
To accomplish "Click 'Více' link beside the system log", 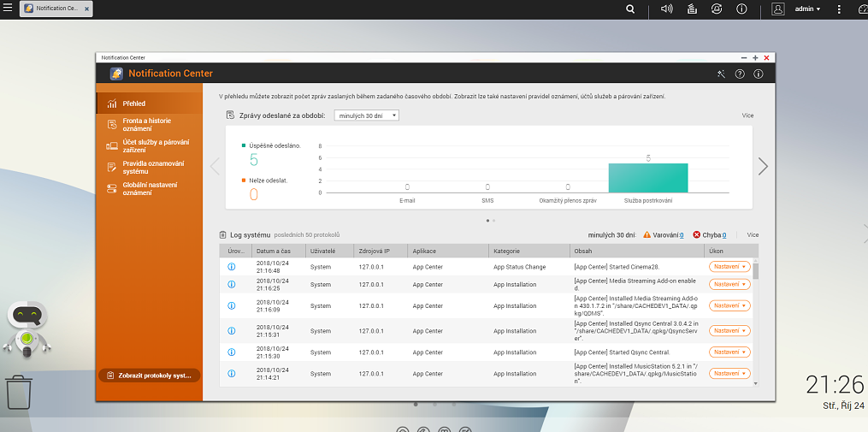I will tap(753, 234).
